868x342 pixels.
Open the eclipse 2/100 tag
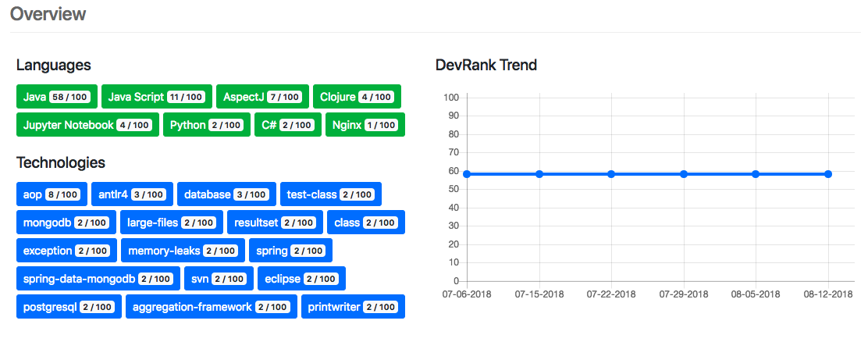pyautogui.click(x=302, y=278)
